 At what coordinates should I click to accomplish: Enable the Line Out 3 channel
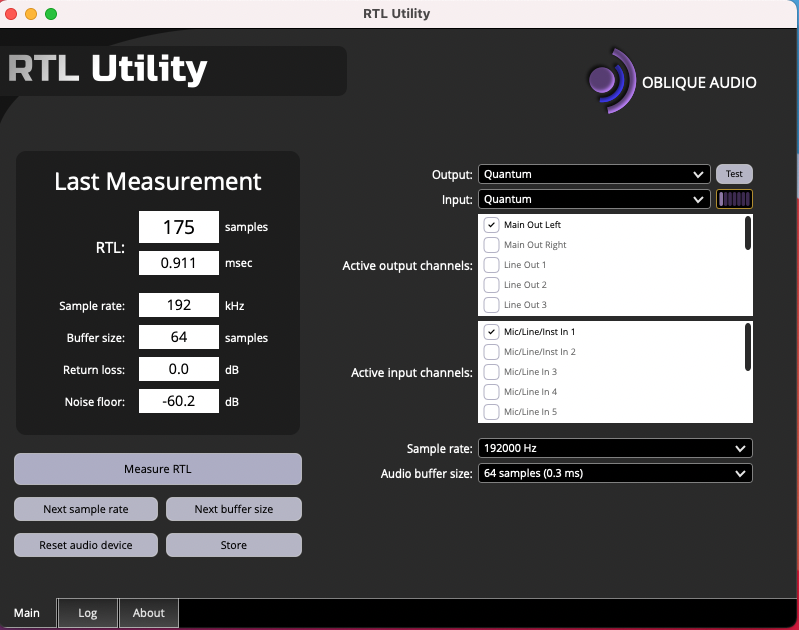[491, 305]
